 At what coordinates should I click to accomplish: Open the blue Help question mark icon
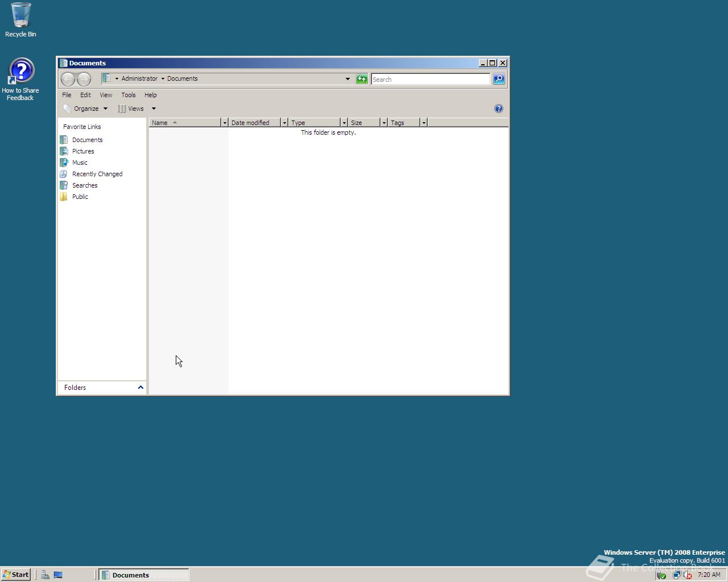click(499, 109)
